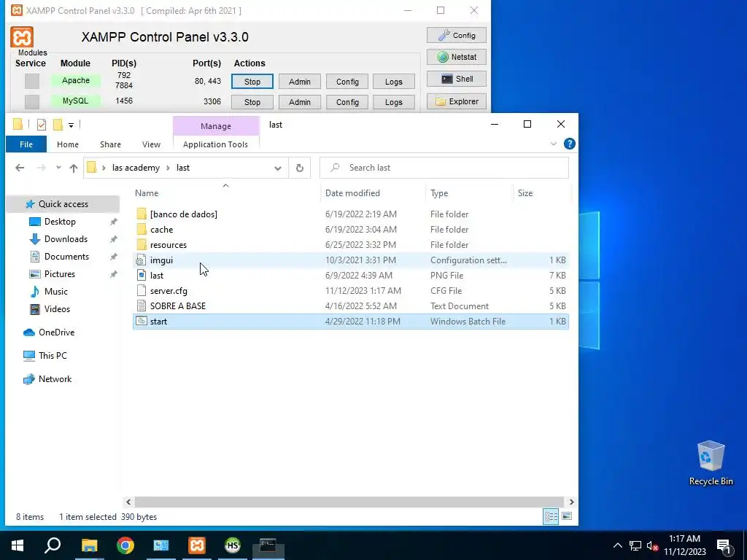Open Quick access in navigation pane

click(x=63, y=204)
